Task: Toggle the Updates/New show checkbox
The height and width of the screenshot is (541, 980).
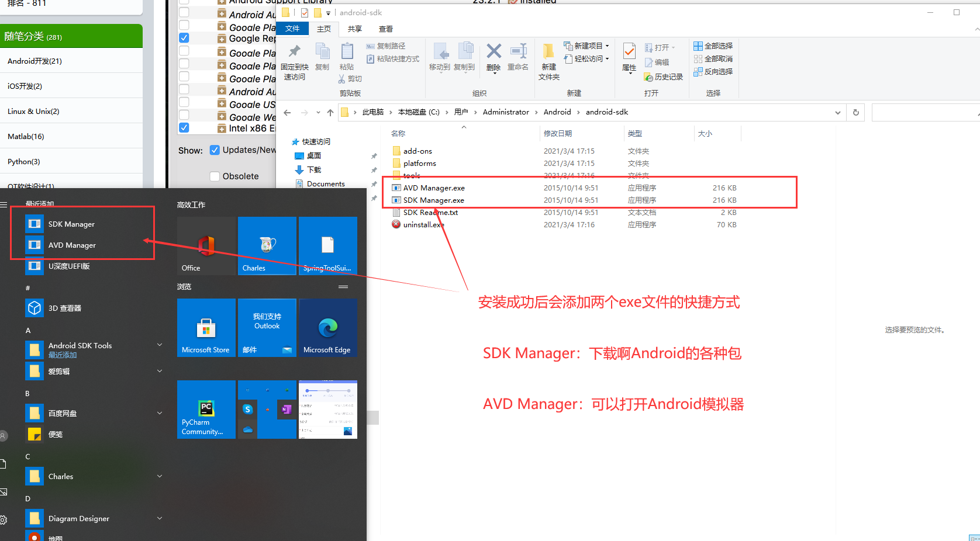Action: (215, 150)
